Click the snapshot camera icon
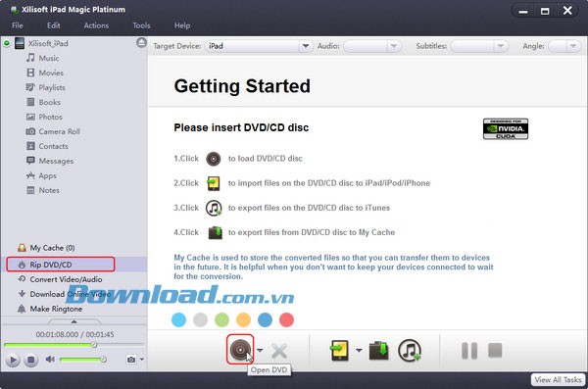588x389 pixels. coord(131,360)
